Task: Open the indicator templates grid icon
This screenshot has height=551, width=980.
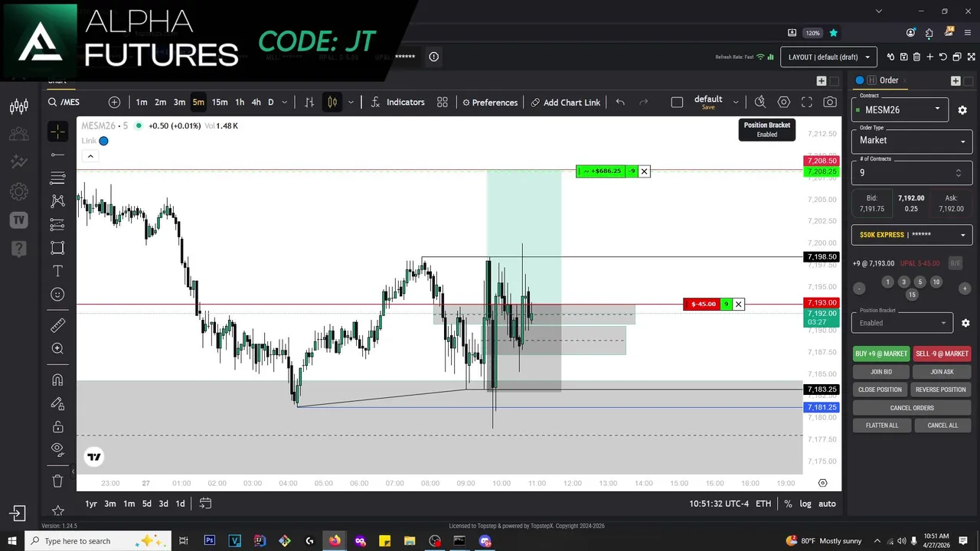Action: point(443,103)
